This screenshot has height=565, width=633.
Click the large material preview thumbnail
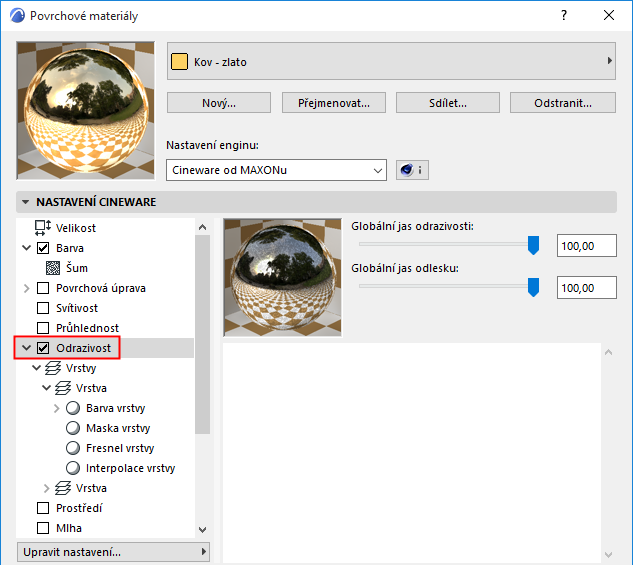tap(86, 111)
